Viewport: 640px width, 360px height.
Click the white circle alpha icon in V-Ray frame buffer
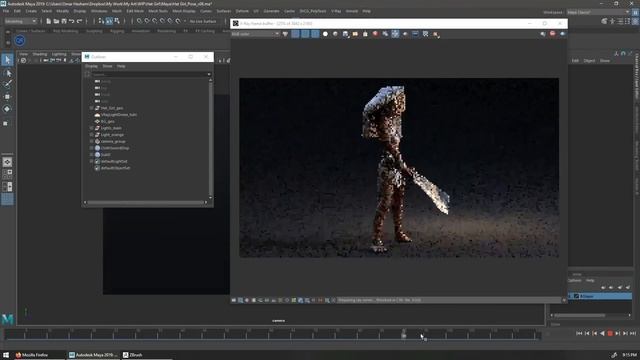tap(325, 34)
